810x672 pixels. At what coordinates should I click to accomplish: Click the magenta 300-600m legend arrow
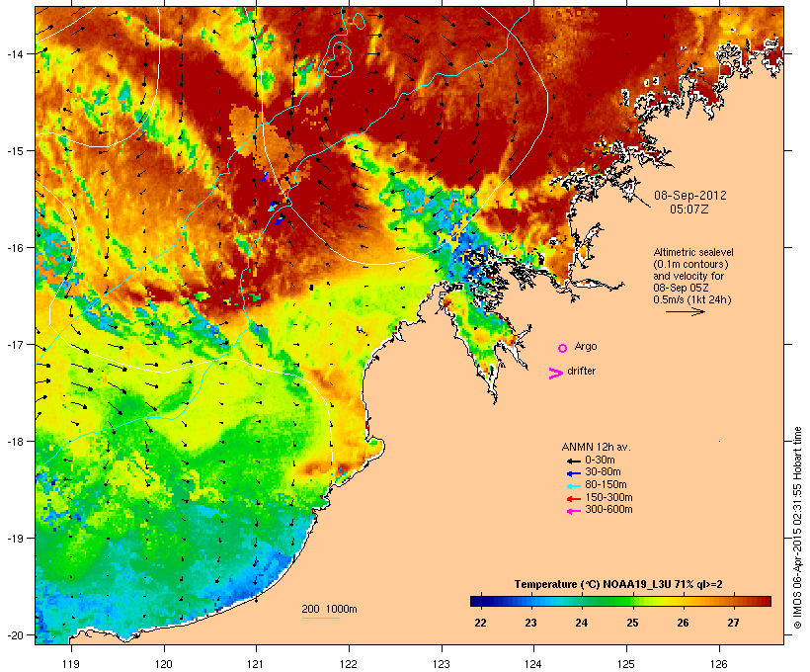pyautogui.click(x=573, y=511)
